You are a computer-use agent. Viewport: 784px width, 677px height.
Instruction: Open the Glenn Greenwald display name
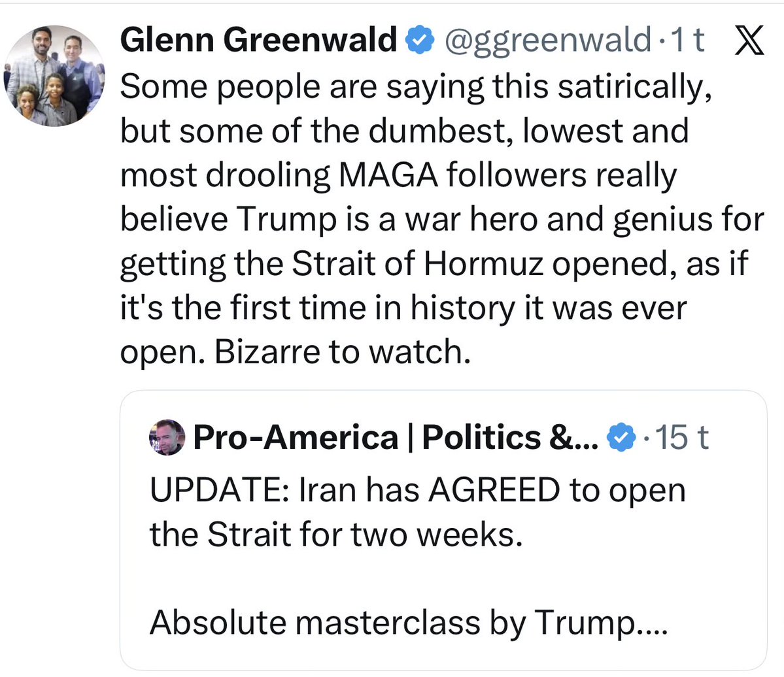259,41
